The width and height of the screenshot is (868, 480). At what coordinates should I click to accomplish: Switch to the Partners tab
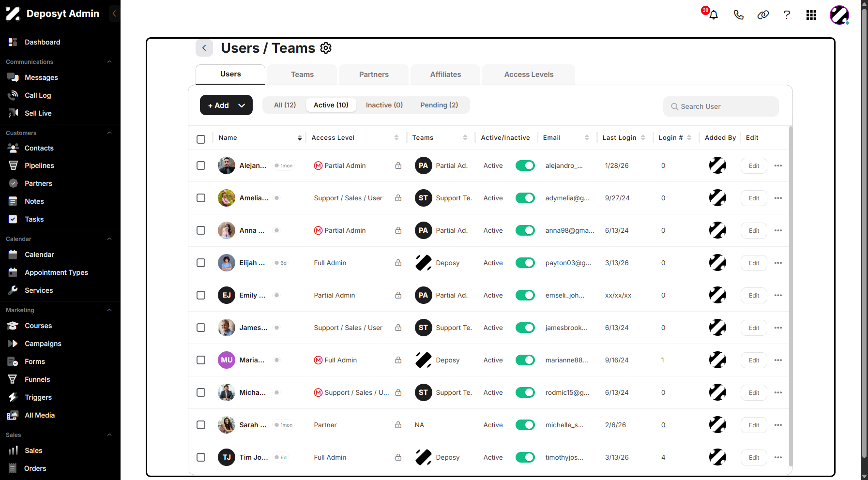click(x=374, y=75)
